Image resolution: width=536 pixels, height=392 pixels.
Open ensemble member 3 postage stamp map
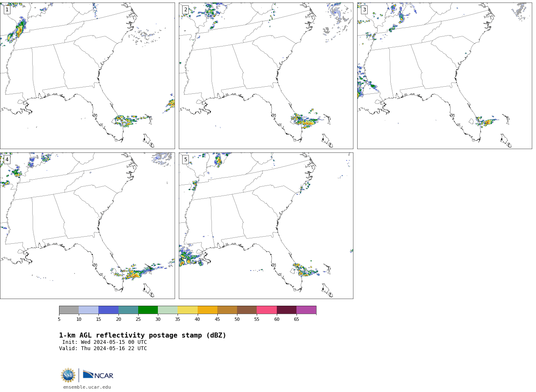pos(445,76)
